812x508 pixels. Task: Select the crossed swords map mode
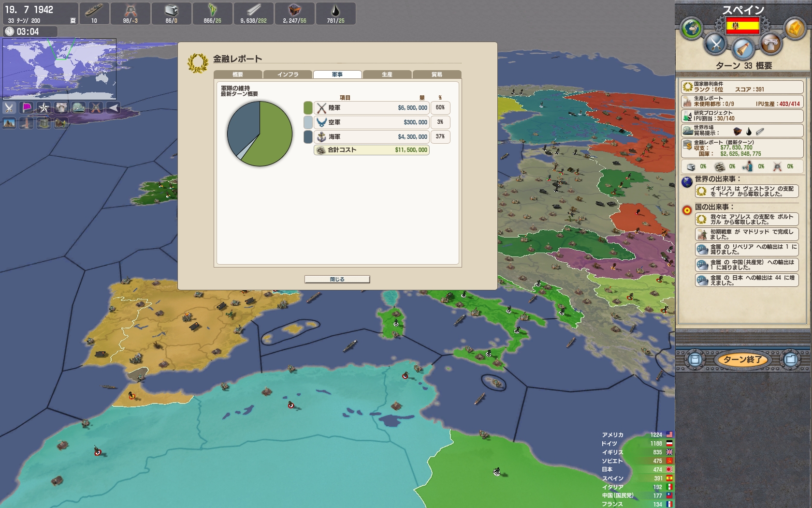pyautogui.click(x=9, y=107)
